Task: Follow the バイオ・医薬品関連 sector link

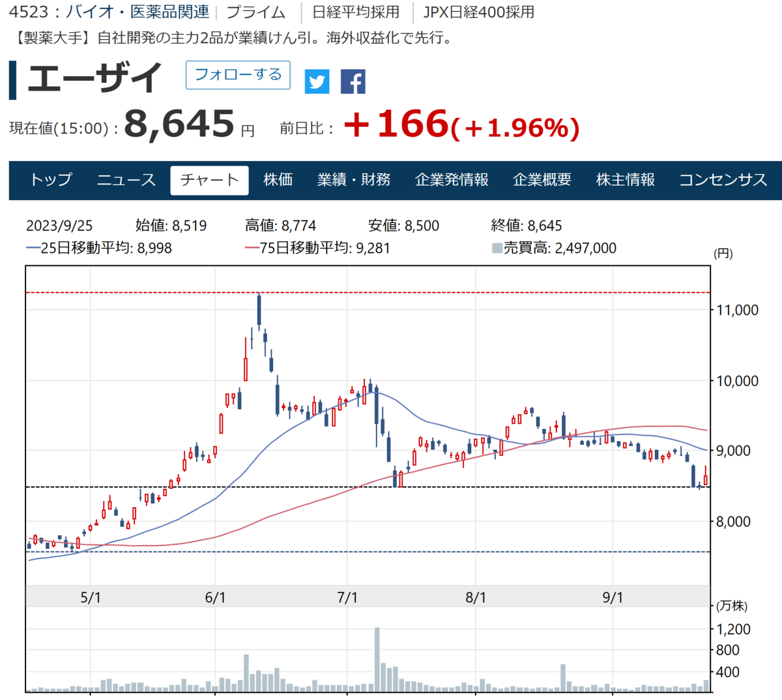Action: [138, 12]
